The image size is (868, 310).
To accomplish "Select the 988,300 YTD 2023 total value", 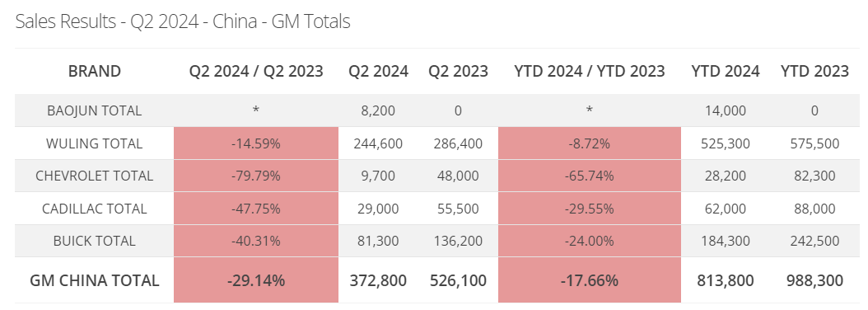I will tap(814, 280).
